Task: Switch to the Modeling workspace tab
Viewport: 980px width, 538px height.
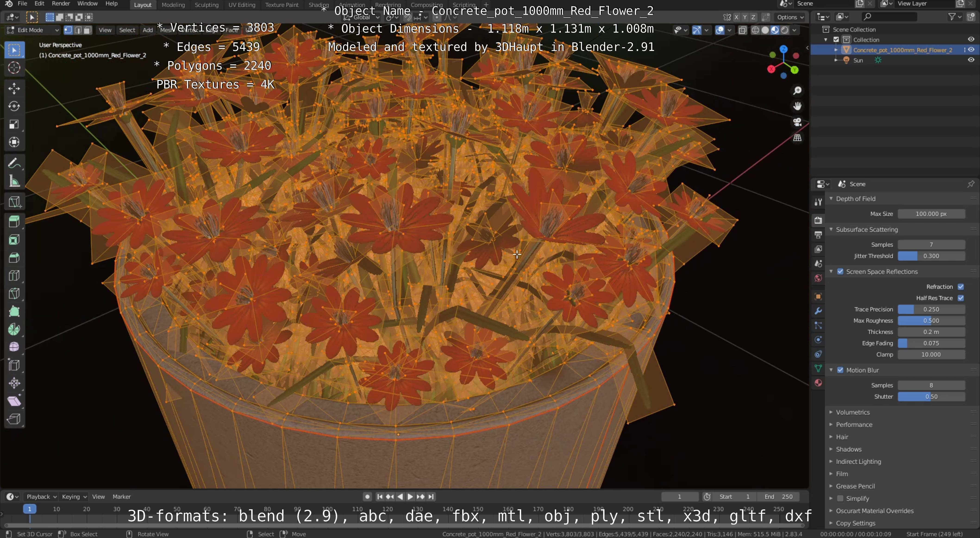Action: [173, 5]
